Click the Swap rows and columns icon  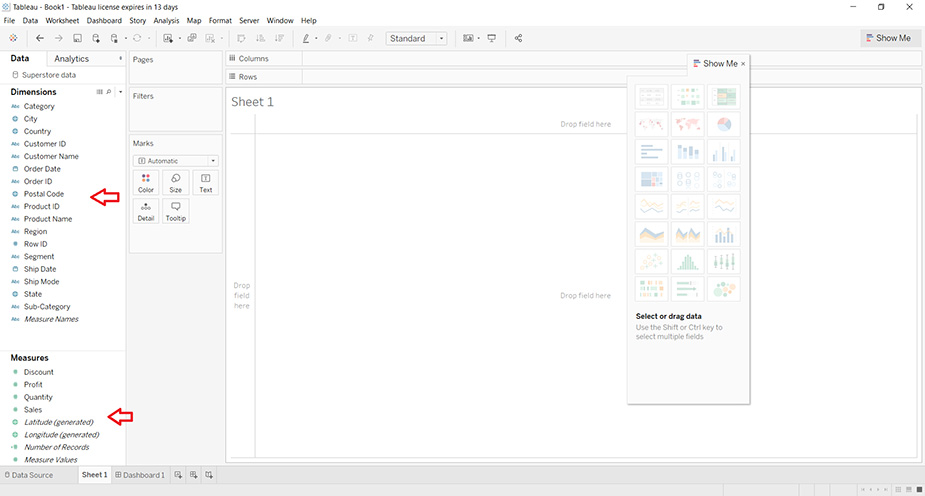point(241,38)
